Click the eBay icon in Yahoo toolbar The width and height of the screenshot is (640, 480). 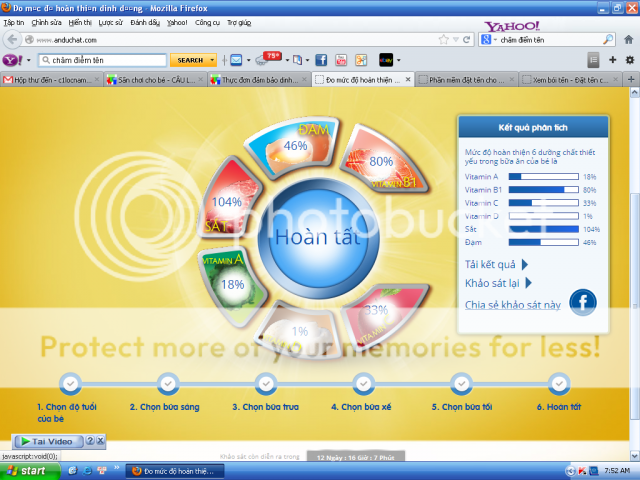pyautogui.click(x=385, y=60)
